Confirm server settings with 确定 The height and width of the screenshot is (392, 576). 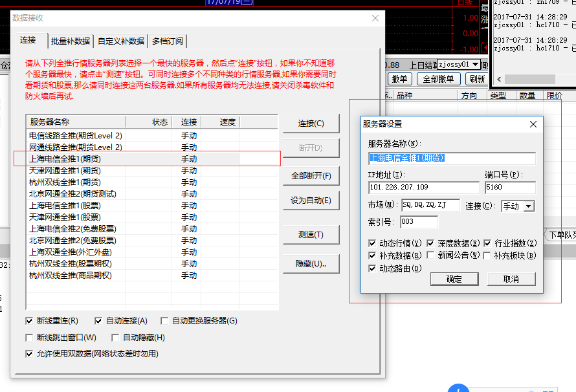[x=454, y=279]
